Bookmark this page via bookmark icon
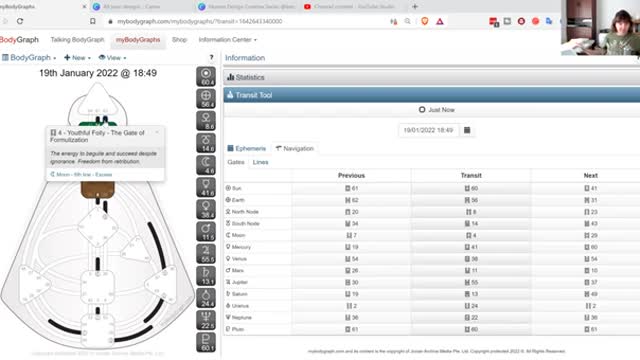This screenshot has width=640, height=360. (x=93, y=21)
